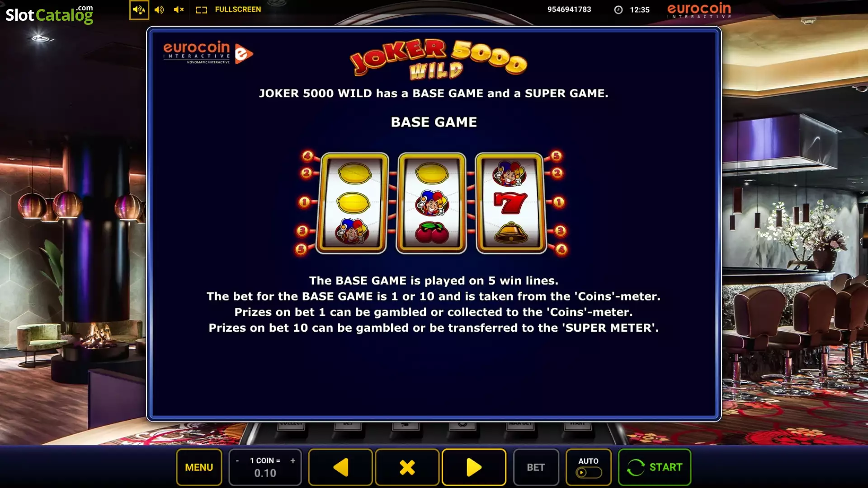
Task: Click the 1 COIN = 0.10 value display
Action: tap(265, 467)
